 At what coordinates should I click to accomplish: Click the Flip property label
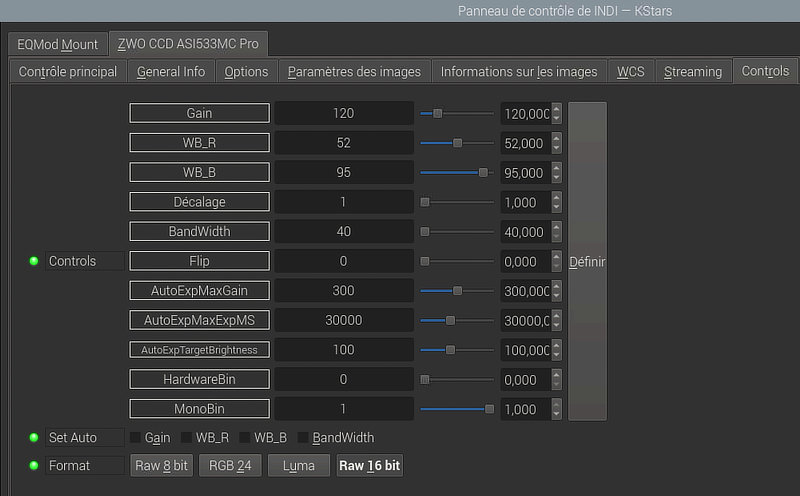tap(199, 261)
